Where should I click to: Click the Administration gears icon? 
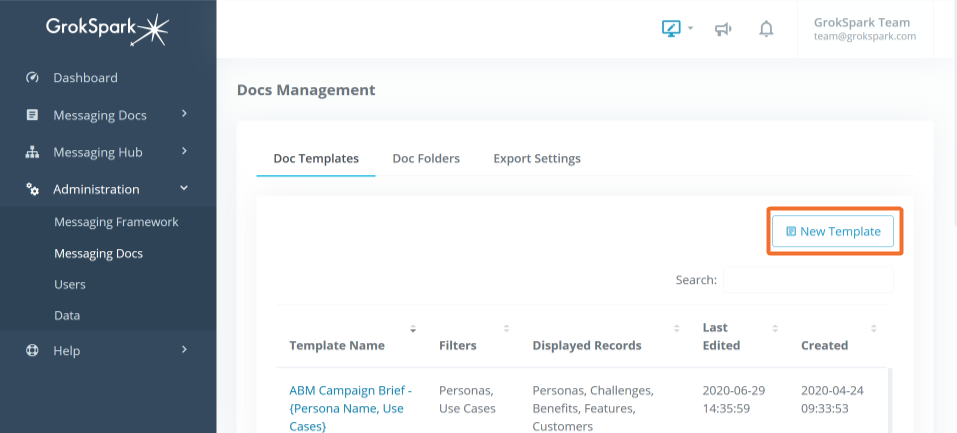tap(32, 189)
